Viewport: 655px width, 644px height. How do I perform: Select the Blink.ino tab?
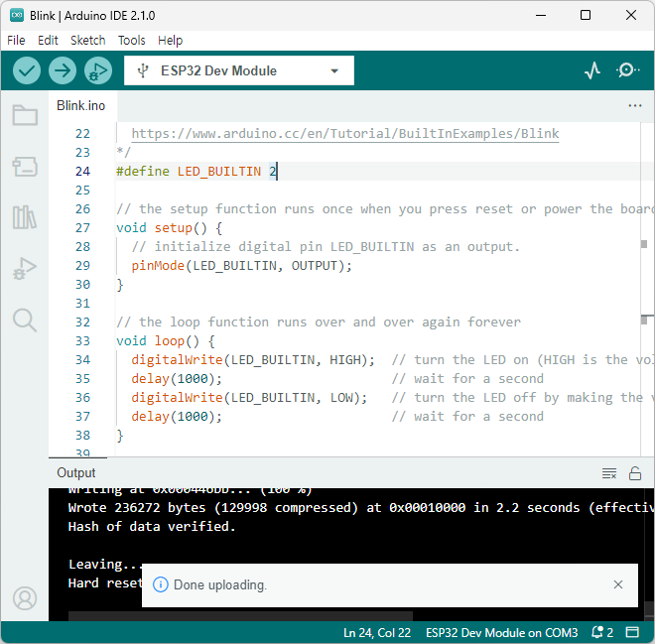[x=81, y=105]
